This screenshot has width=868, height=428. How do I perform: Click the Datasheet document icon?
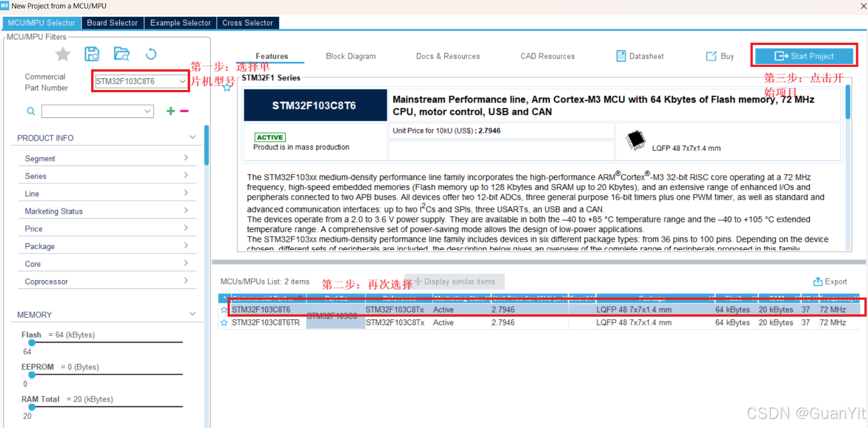point(621,56)
